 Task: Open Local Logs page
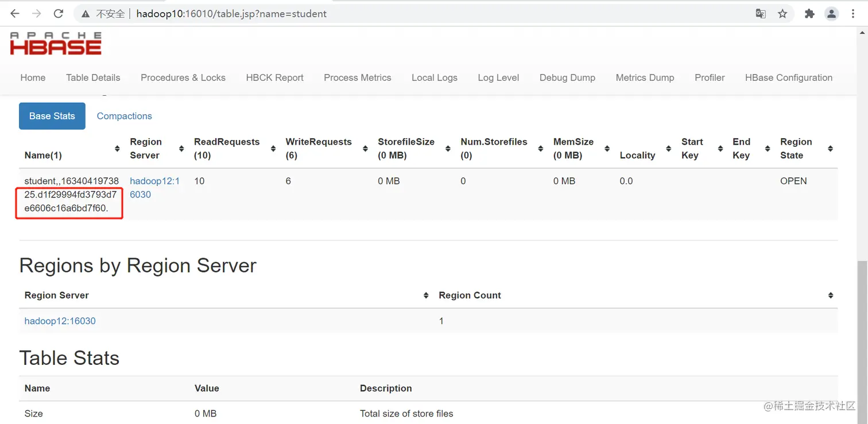click(x=435, y=77)
